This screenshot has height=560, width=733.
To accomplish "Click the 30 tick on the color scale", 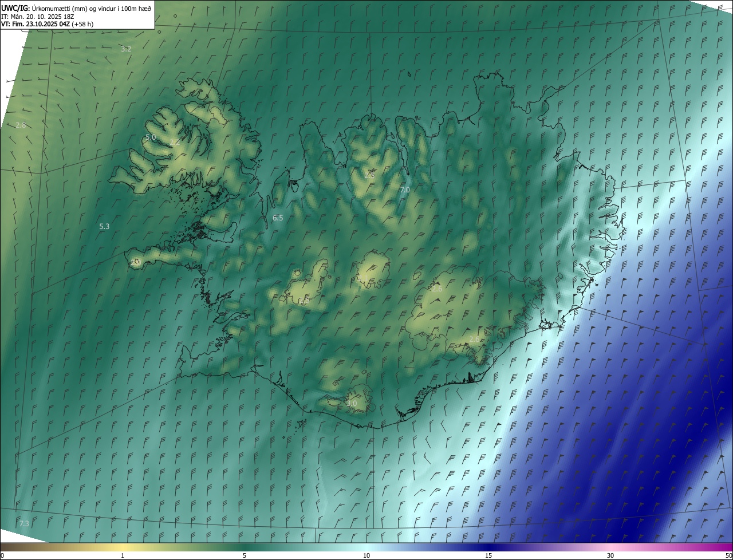I will pyautogui.click(x=610, y=556).
